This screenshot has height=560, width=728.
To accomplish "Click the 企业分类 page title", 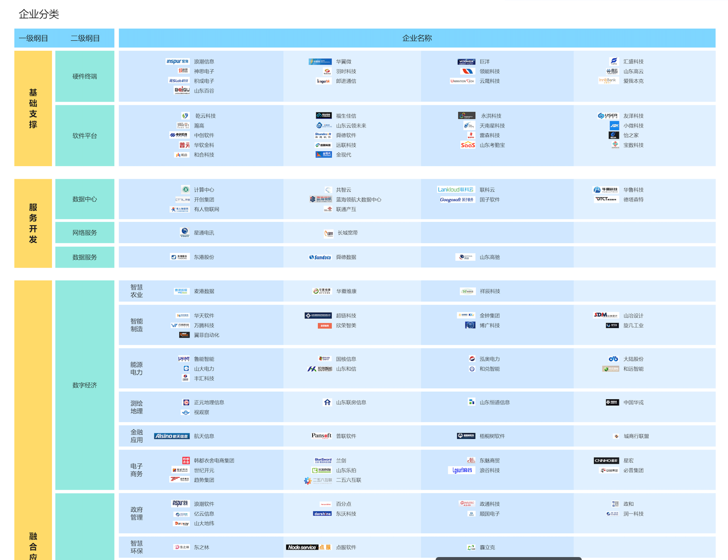I will (39, 14).
